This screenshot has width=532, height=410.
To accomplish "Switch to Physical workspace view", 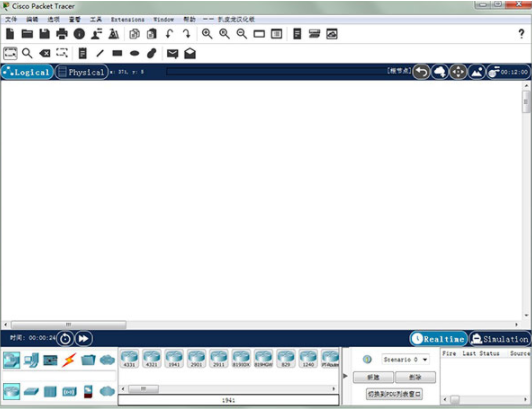I will click(x=81, y=72).
